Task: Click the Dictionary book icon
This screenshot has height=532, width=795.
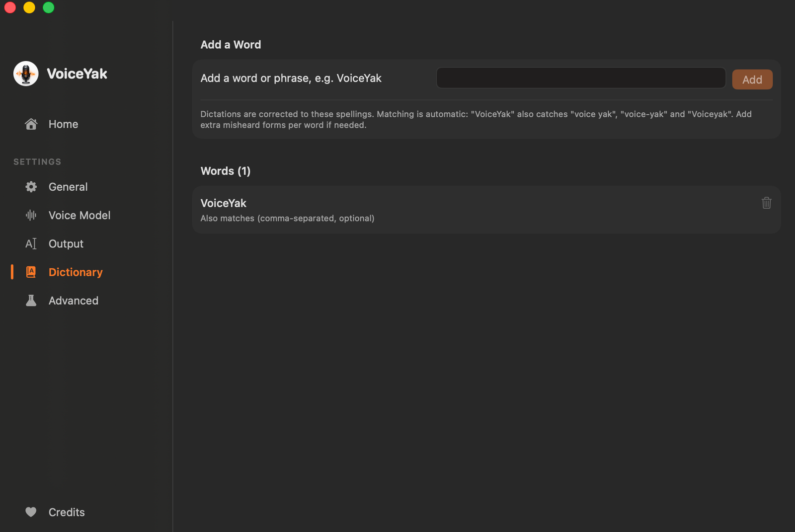Action: [x=31, y=272]
